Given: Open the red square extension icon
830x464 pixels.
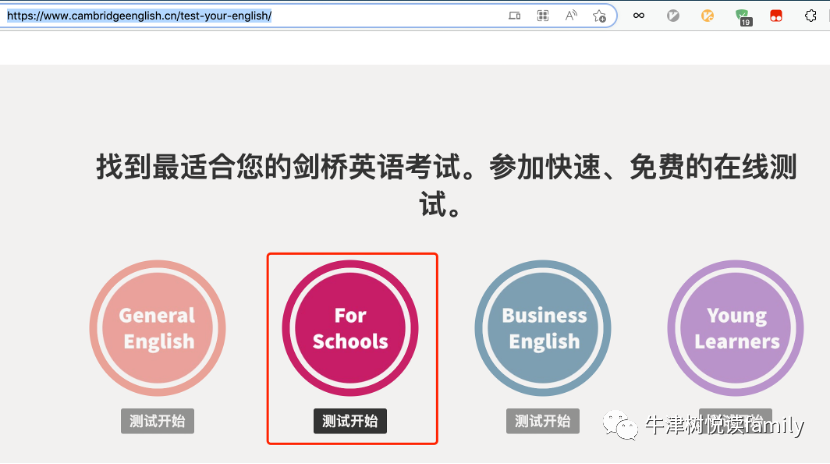Looking at the screenshot, I should 776,16.
